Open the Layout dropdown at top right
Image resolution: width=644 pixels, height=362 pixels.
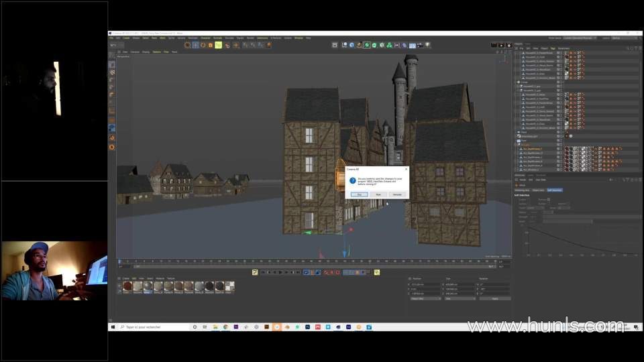click(x=623, y=38)
